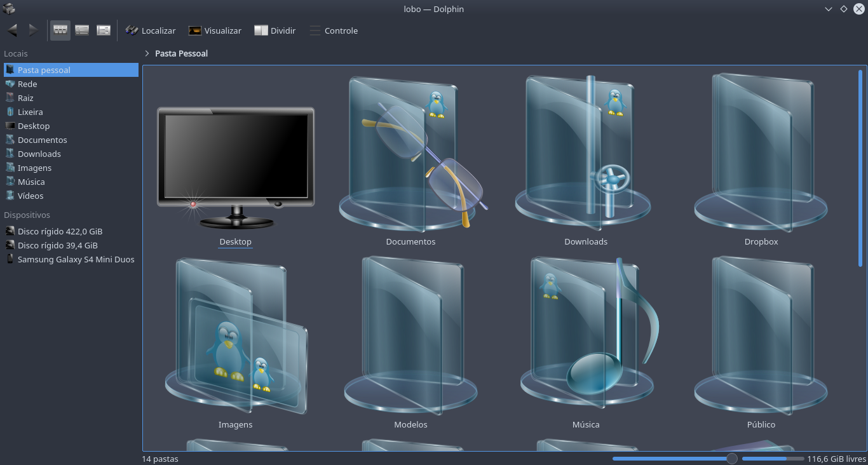Switch to compact view mode

(82, 30)
